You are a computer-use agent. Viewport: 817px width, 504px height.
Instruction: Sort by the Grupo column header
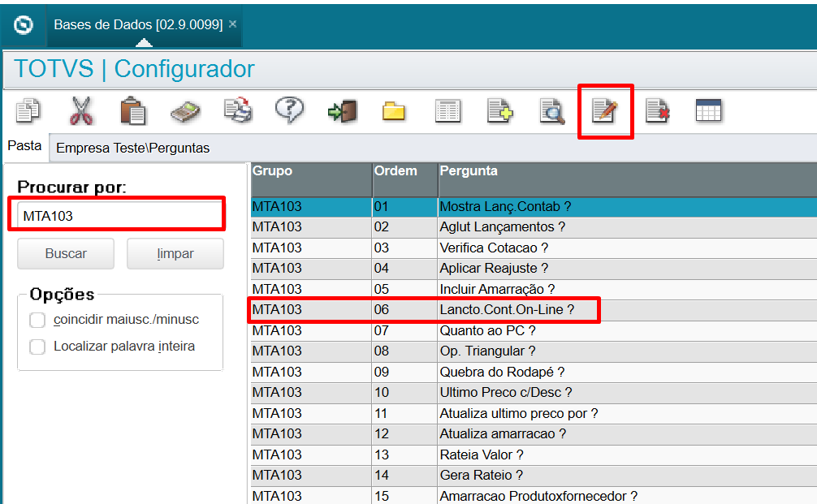point(311,179)
